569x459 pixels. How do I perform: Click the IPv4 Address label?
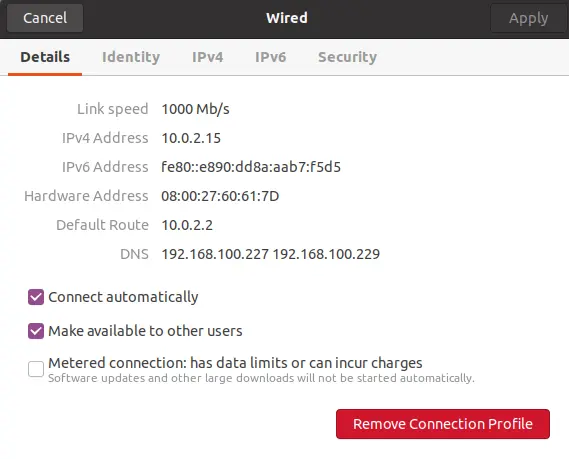coord(105,138)
